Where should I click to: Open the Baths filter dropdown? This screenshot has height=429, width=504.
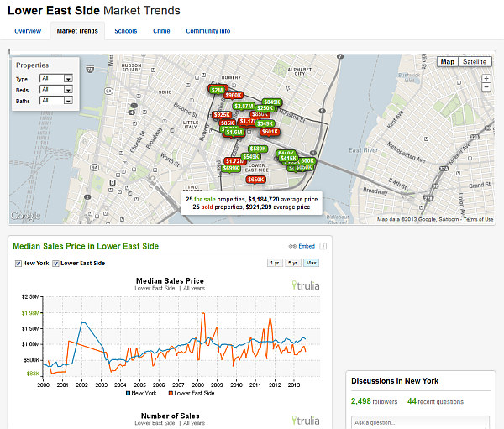pyautogui.click(x=56, y=100)
